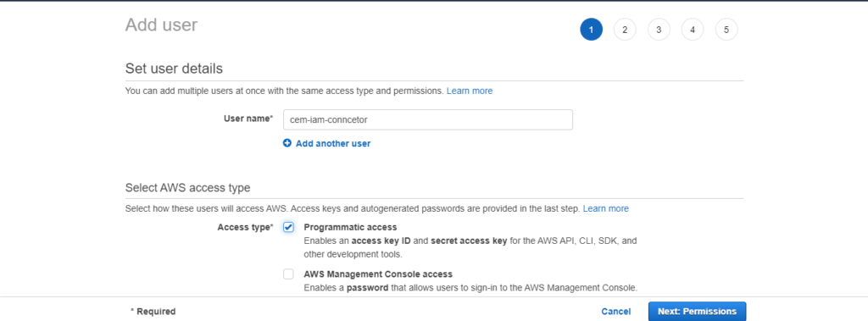Click the Access type label

245,228
